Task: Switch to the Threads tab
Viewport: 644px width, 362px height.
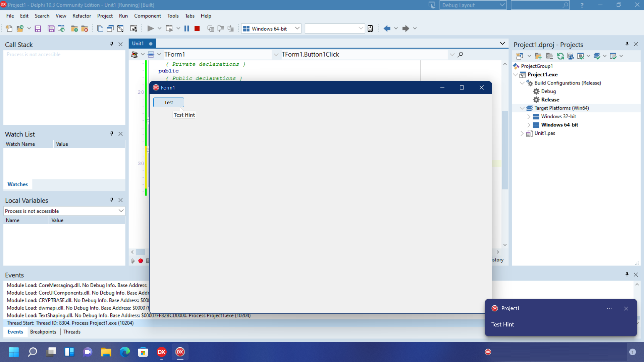Action: click(72, 331)
